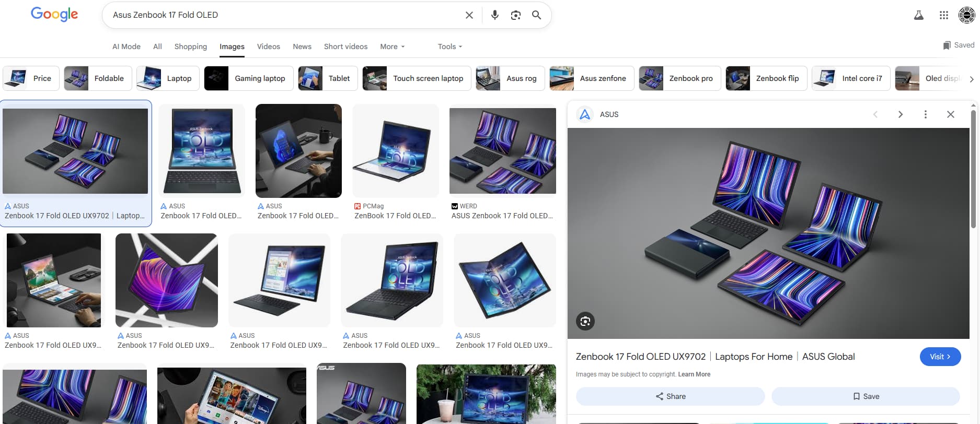Select the Price filter chip
Screen dimensions: 980x424
click(x=31, y=78)
